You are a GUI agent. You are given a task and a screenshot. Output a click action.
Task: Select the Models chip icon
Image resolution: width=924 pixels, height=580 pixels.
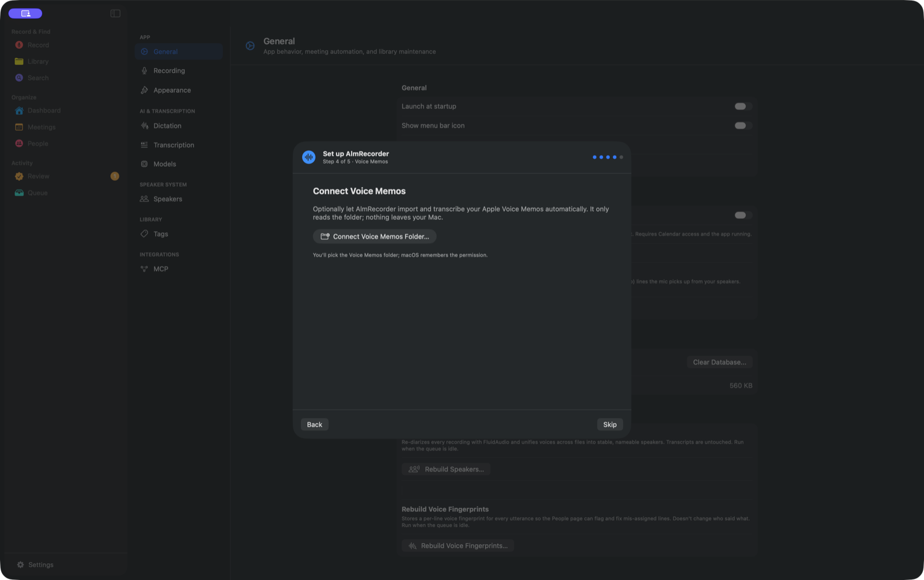click(144, 164)
